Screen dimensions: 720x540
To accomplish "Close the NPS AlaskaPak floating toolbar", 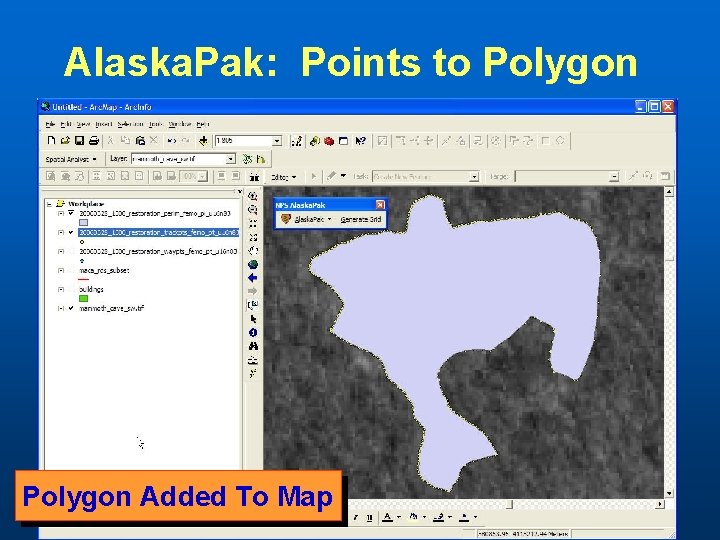I will (x=380, y=205).
